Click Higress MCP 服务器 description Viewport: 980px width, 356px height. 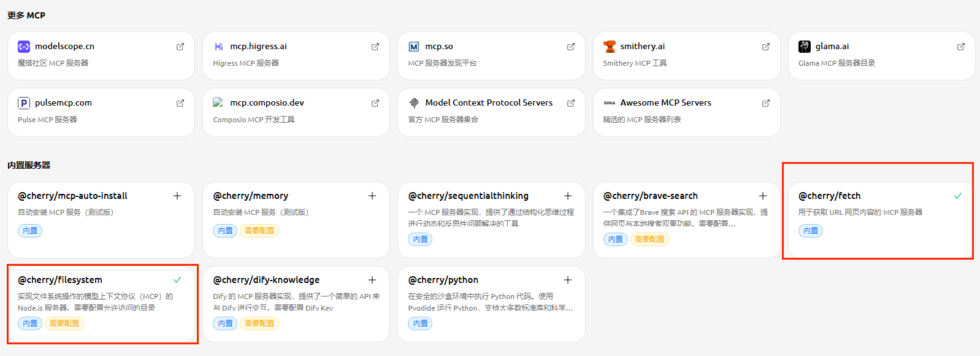click(246, 63)
